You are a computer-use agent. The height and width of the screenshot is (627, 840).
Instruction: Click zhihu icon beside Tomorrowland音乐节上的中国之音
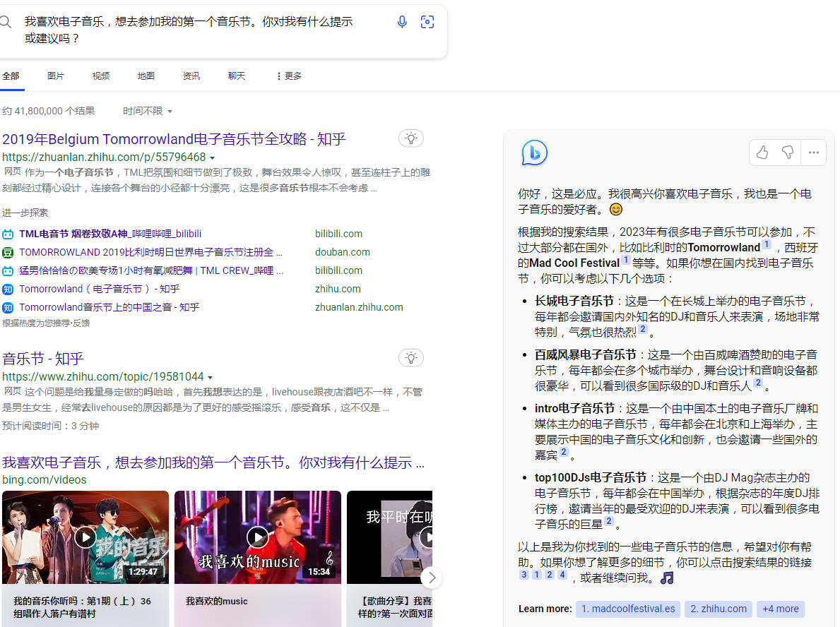(x=8, y=307)
